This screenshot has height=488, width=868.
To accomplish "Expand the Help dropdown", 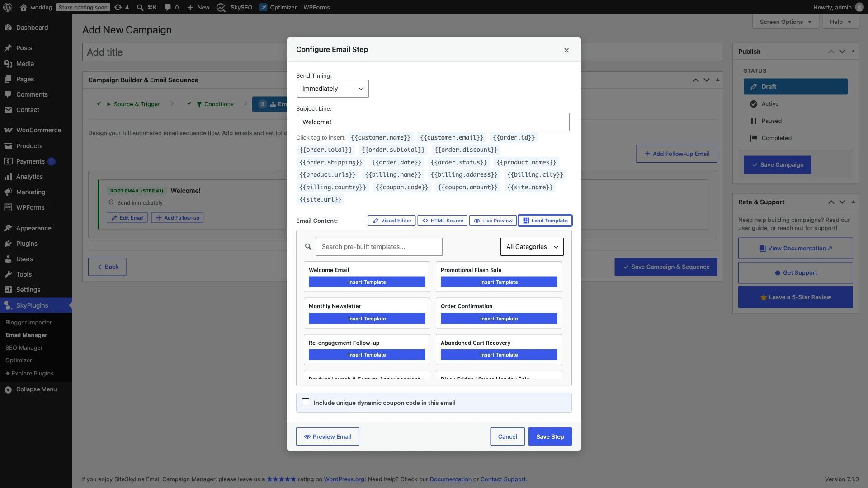I will pos(840,22).
